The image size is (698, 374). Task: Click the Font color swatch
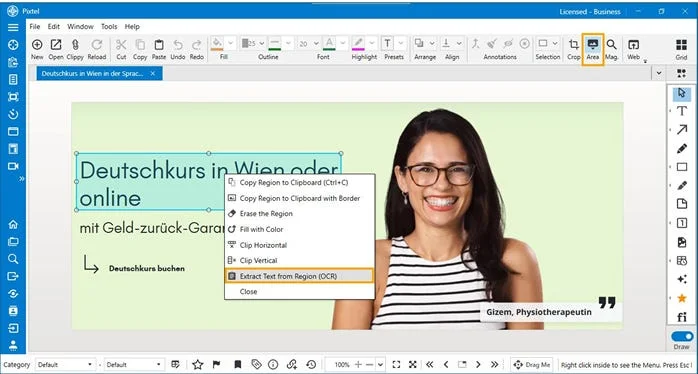click(329, 43)
